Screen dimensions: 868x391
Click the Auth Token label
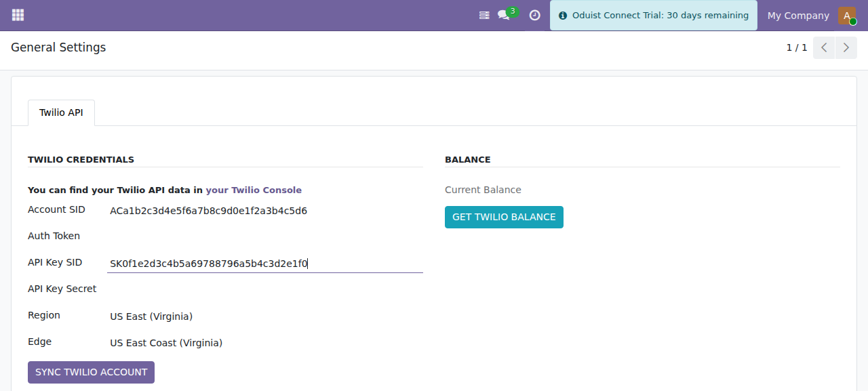[x=54, y=236]
